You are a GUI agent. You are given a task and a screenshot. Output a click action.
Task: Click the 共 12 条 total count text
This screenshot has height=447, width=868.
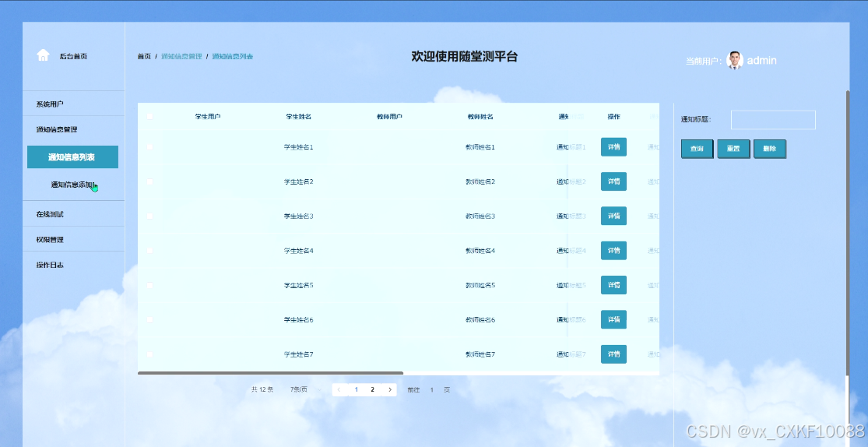point(262,390)
